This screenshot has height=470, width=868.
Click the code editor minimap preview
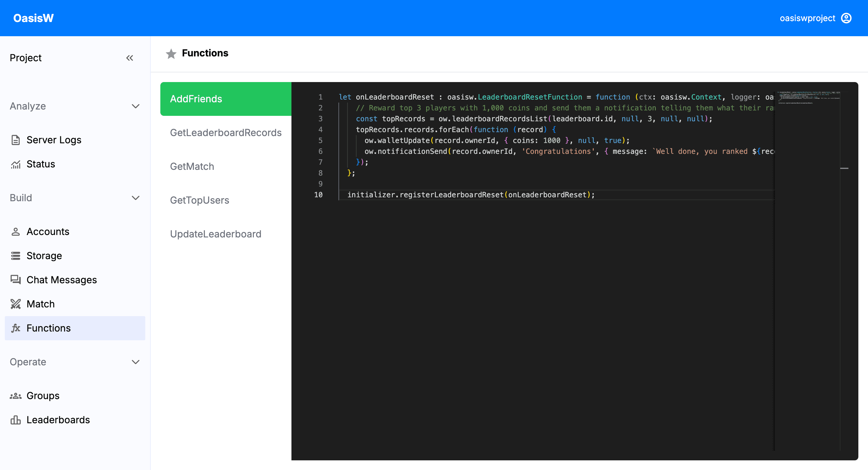point(808,97)
